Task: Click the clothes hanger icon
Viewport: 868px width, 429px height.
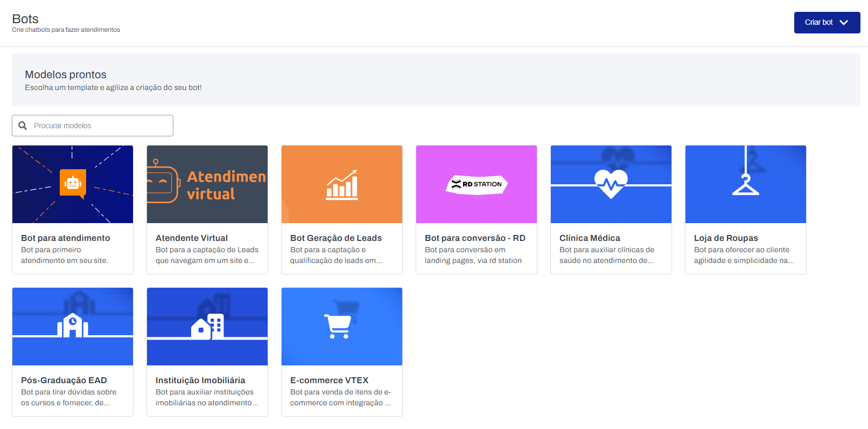Action: pyautogui.click(x=745, y=184)
